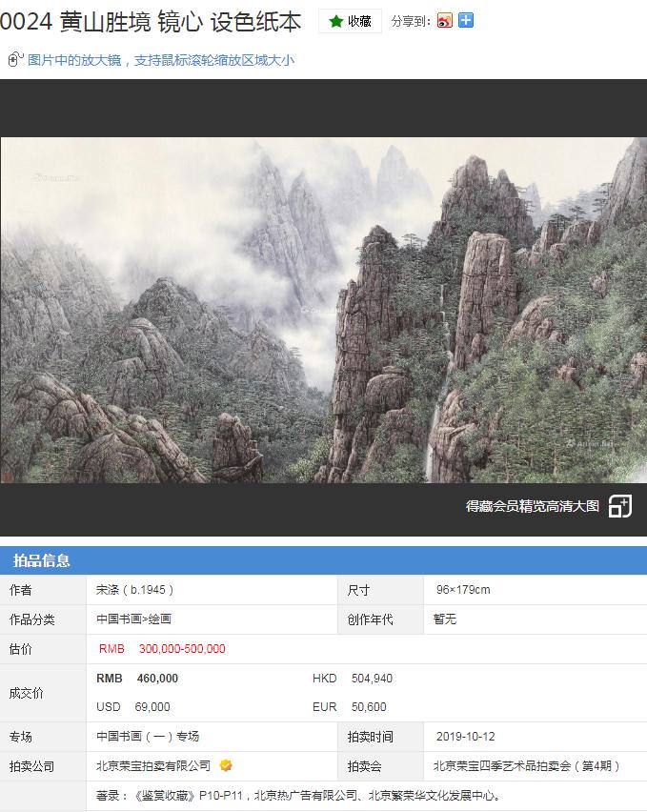Click the estimate 300,000-500,000
Screen dimensions: 647x812
[x=182, y=649]
